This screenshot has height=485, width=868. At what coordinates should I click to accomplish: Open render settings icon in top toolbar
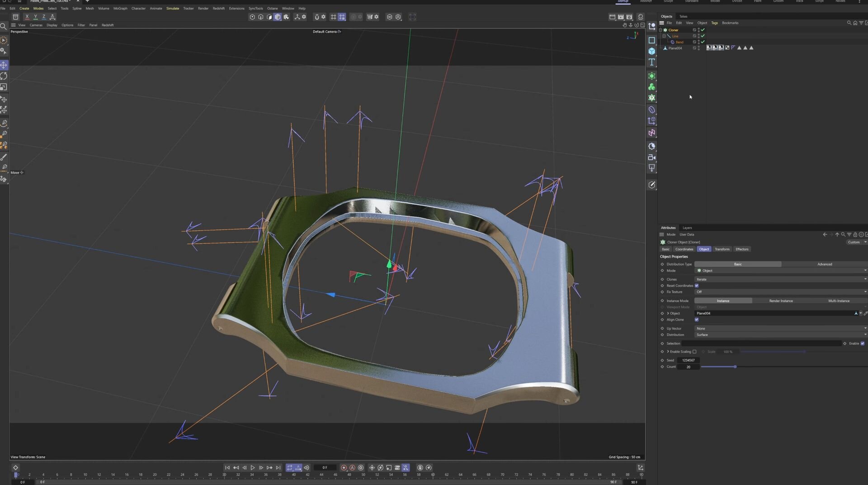tap(629, 17)
